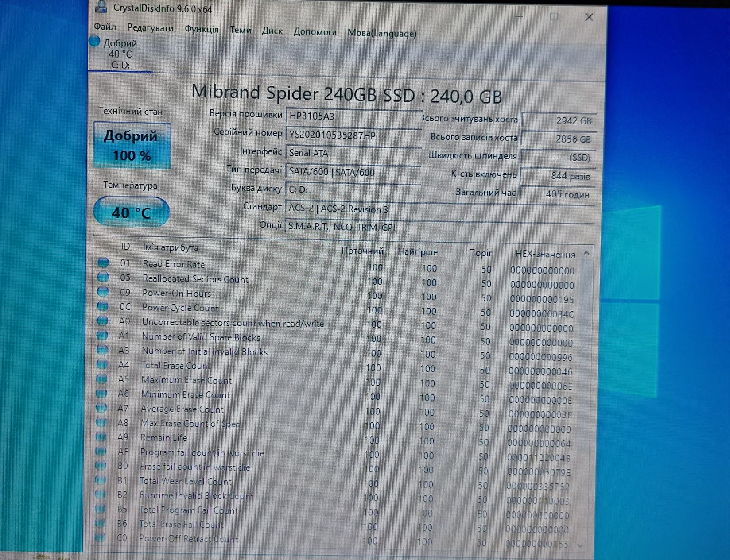Click the total time value 405 годин
This screenshot has width=730, height=560.
pyautogui.click(x=557, y=194)
